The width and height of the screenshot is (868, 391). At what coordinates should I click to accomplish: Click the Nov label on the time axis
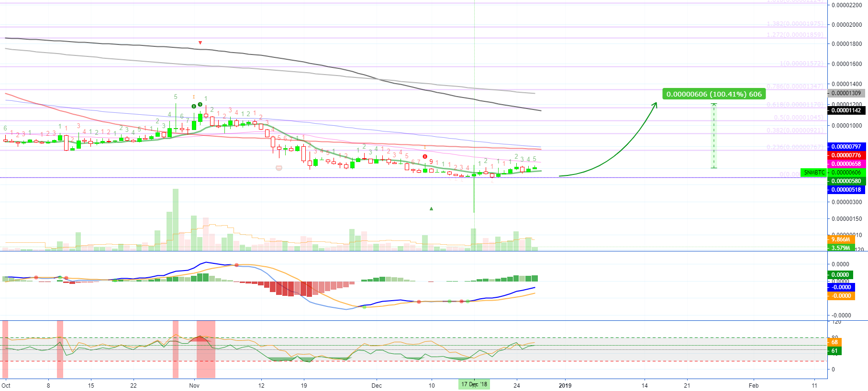pos(194,385)
